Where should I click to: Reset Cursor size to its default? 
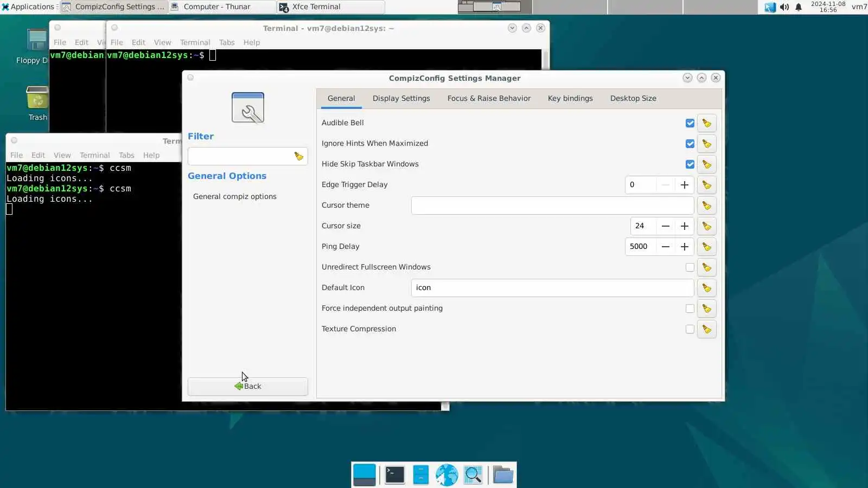(706, 226)
